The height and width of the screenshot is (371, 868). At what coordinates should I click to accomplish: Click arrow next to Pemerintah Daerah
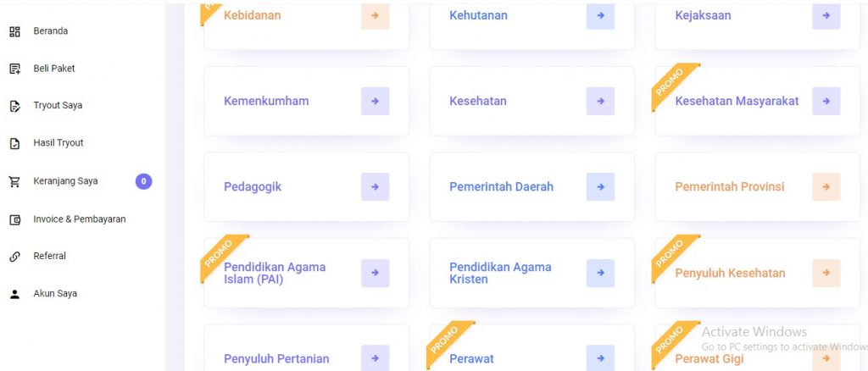point(600,186)
